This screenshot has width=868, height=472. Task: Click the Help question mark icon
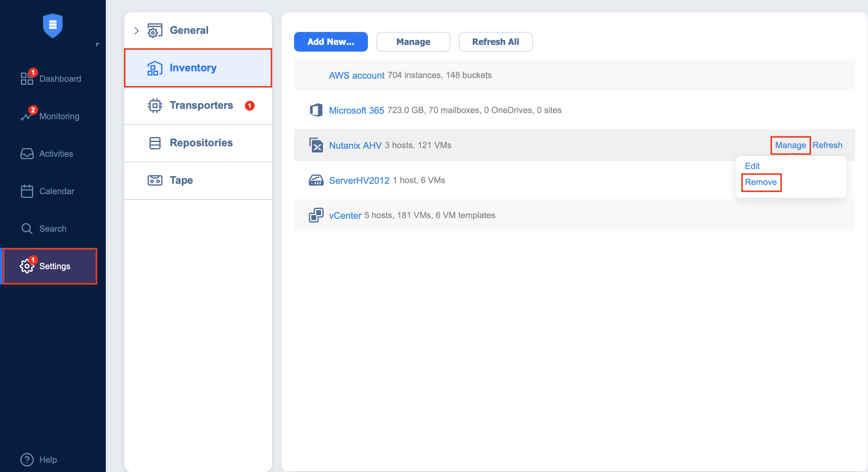27,459
